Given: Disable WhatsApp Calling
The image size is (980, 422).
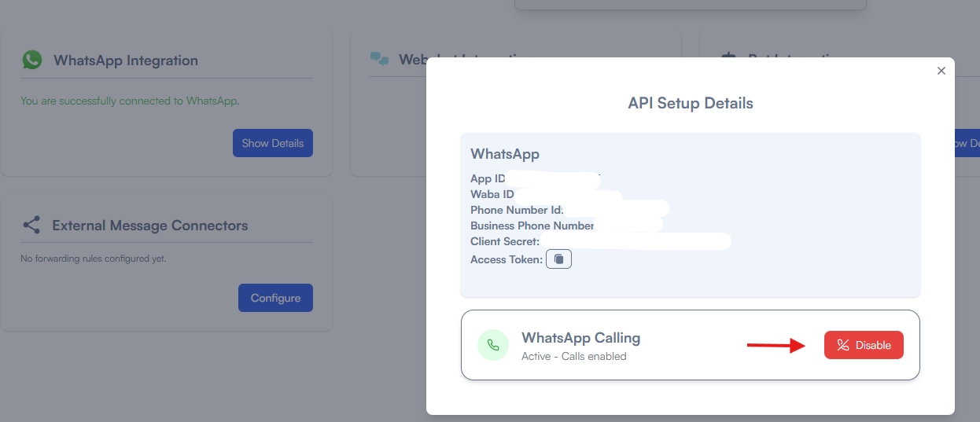Looking at the screenshot, I should 864,345.
